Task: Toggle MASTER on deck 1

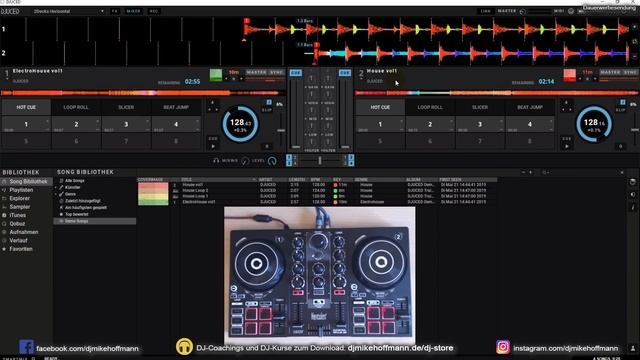Action: point(256,72)
